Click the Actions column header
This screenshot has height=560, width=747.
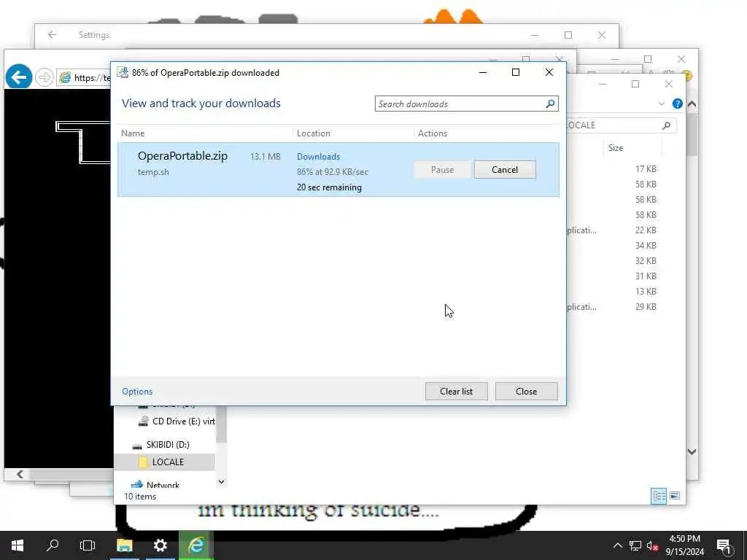(433, 133)
